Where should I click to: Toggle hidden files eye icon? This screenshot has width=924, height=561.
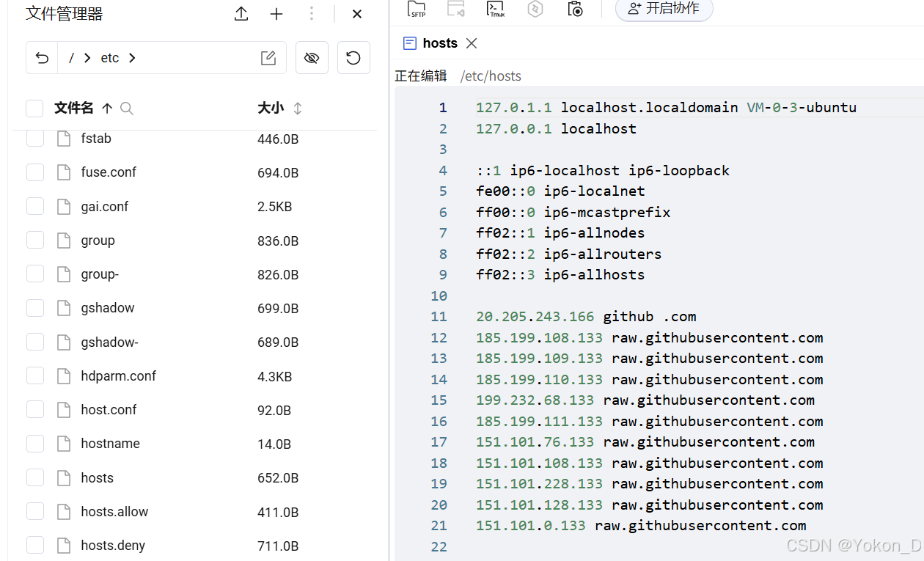click(312, 58)
